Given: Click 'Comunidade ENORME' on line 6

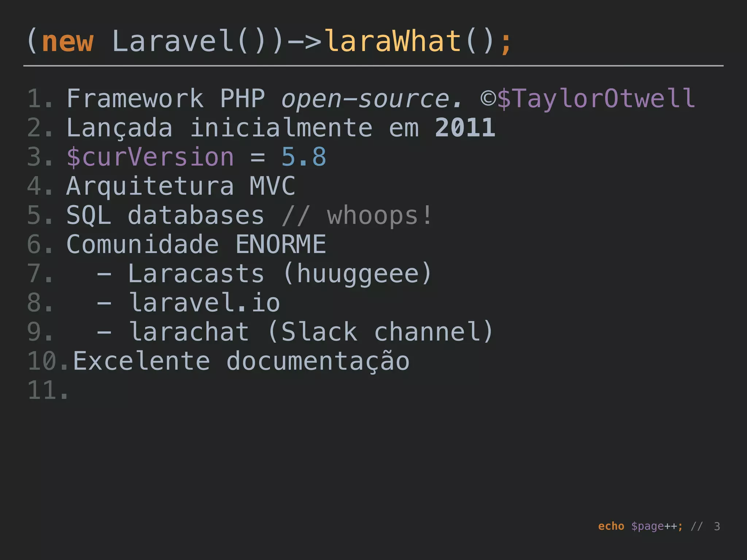Looking at the screenshot, I should [196, 244].
